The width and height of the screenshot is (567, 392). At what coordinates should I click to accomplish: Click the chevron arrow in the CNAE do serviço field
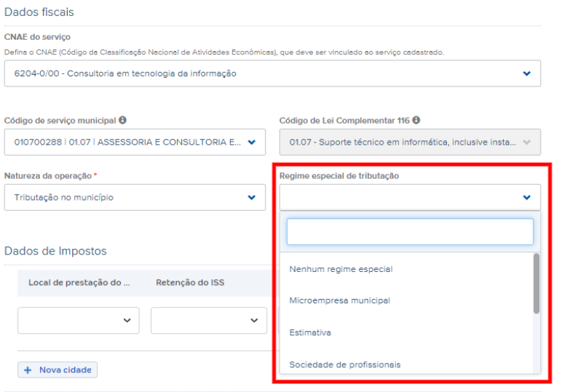pyautogui.click(x=526, y=73)
